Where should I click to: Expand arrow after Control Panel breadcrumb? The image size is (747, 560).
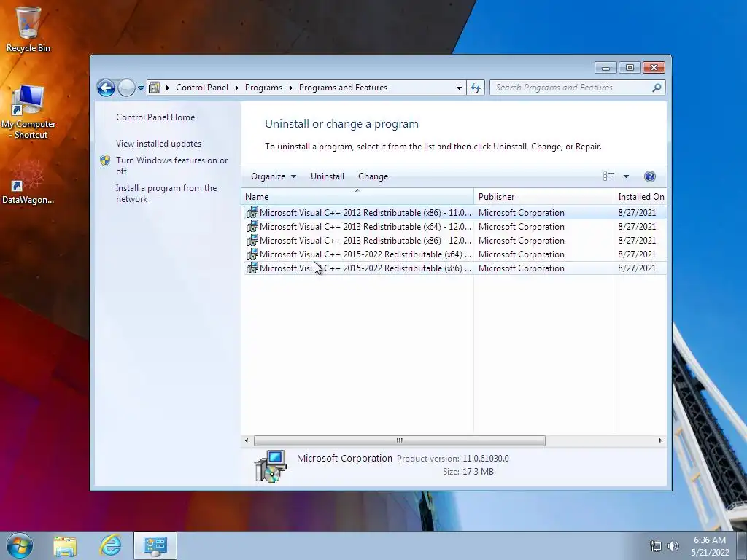237,87
